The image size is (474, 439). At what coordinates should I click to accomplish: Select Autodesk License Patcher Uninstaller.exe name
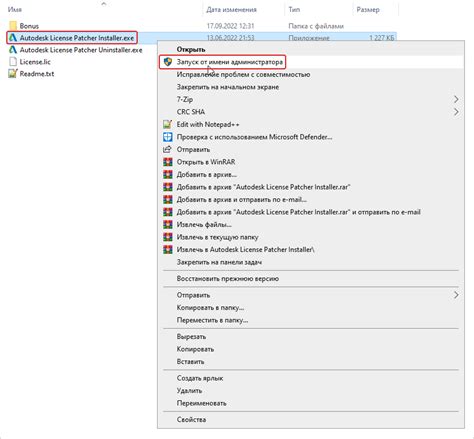(x=81, y=50)
